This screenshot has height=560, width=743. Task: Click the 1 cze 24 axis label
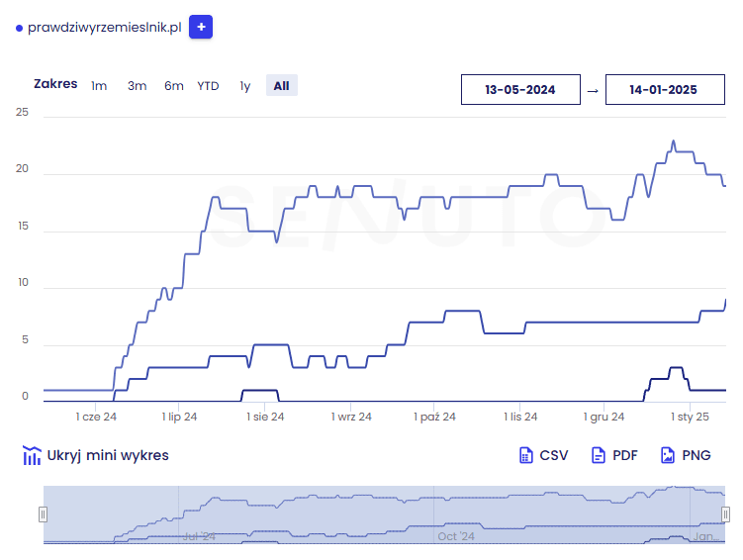96,417
